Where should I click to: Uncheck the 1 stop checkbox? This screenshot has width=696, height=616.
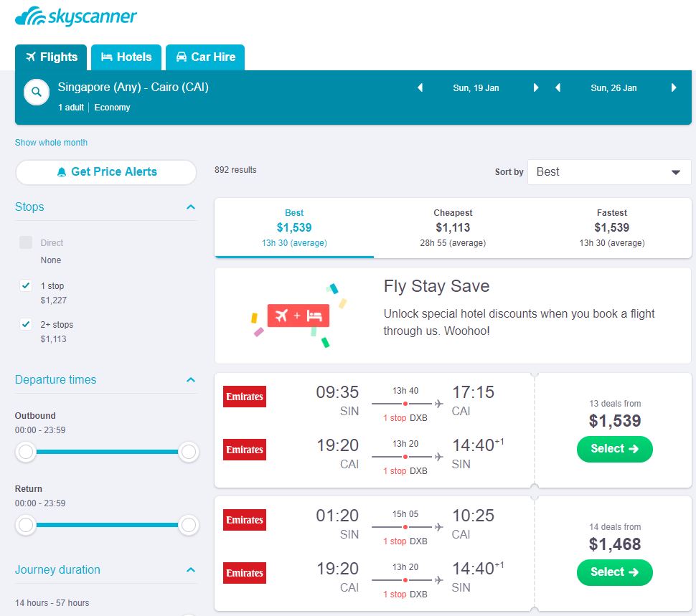(26, 285)
